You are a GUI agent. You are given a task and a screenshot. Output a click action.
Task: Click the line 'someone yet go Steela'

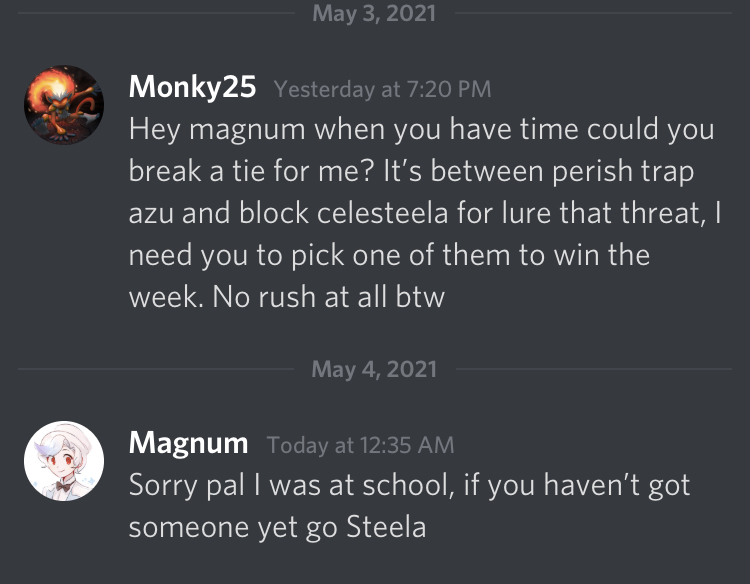[x=277, y=527]
